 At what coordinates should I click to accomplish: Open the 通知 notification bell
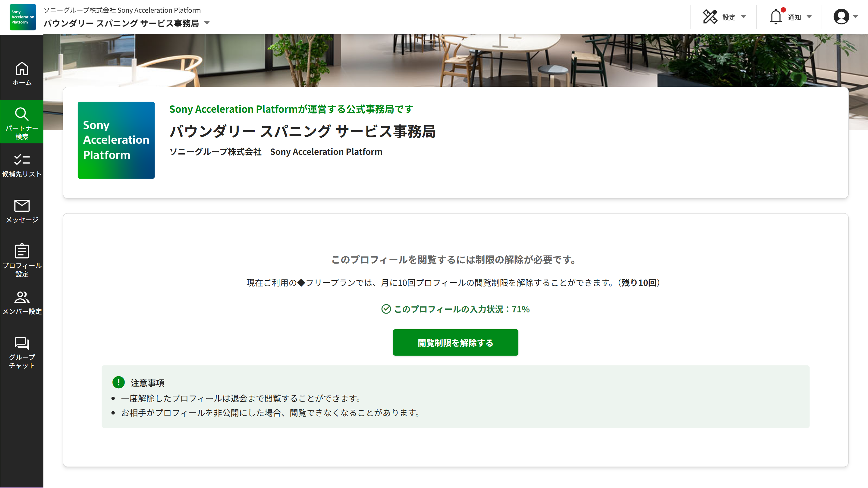click(x=777, y=17)
